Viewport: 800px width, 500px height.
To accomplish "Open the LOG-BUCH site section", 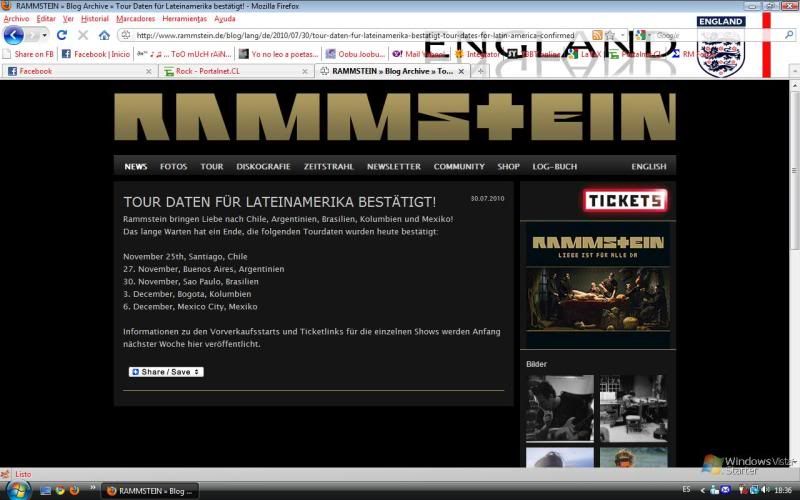I will tap(555, 167).
